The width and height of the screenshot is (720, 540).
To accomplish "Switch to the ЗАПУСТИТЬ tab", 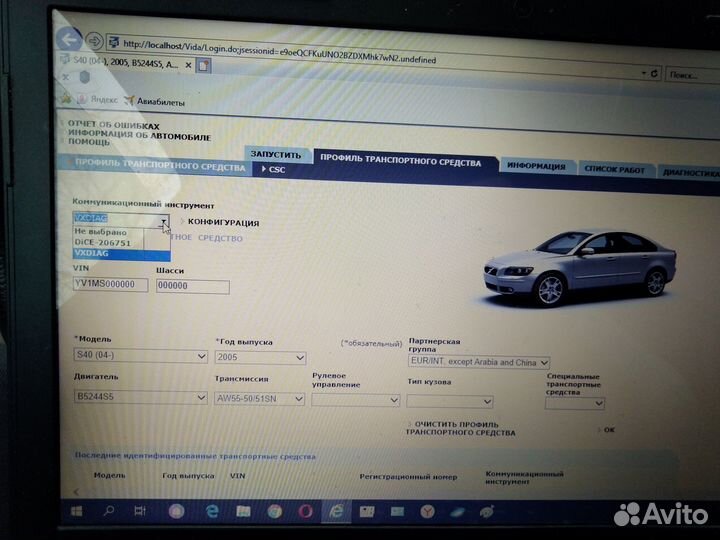I will (x=276, y=155).
